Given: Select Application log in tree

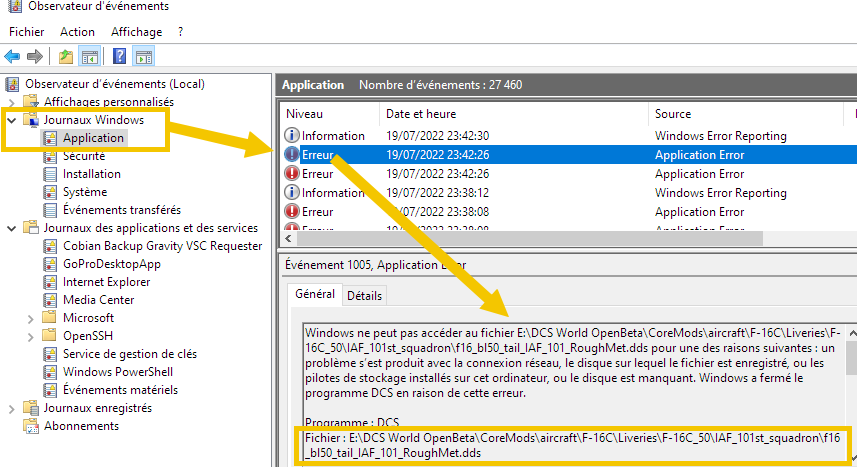Looking at the screenshot, I should [x=93, y=138].
